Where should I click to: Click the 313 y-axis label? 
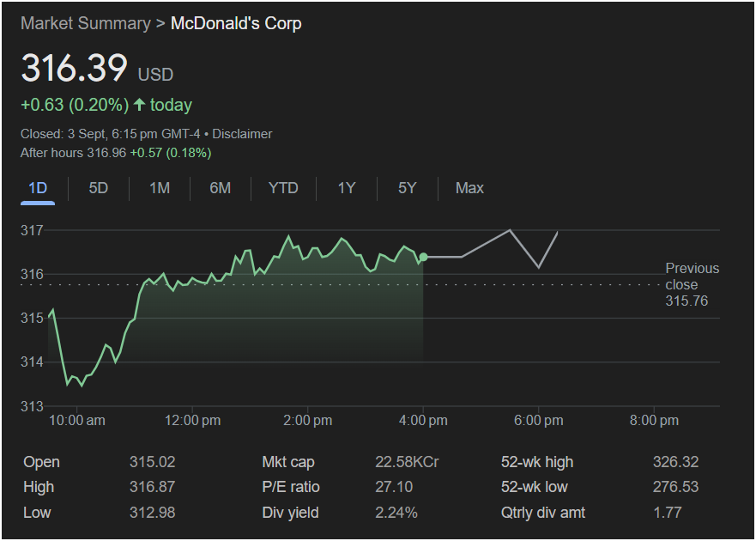[32, 406]
